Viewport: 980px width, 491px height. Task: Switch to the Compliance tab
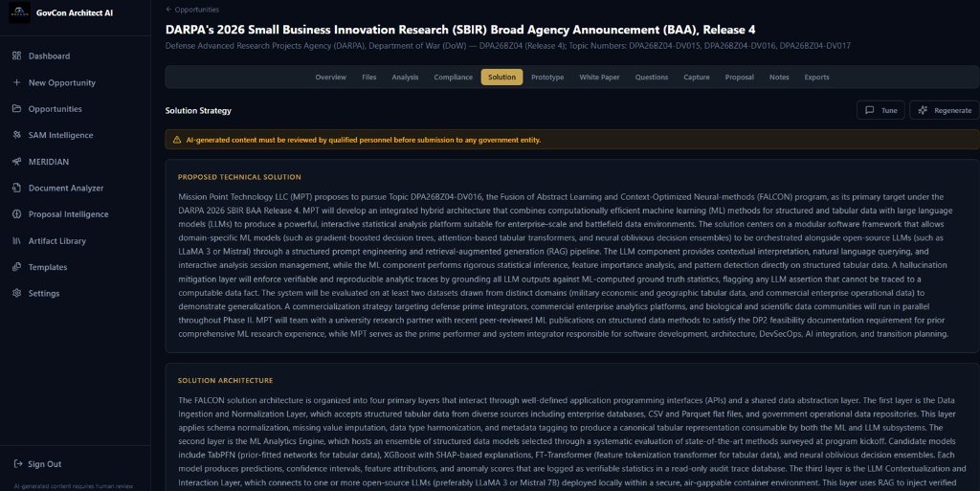453,77
